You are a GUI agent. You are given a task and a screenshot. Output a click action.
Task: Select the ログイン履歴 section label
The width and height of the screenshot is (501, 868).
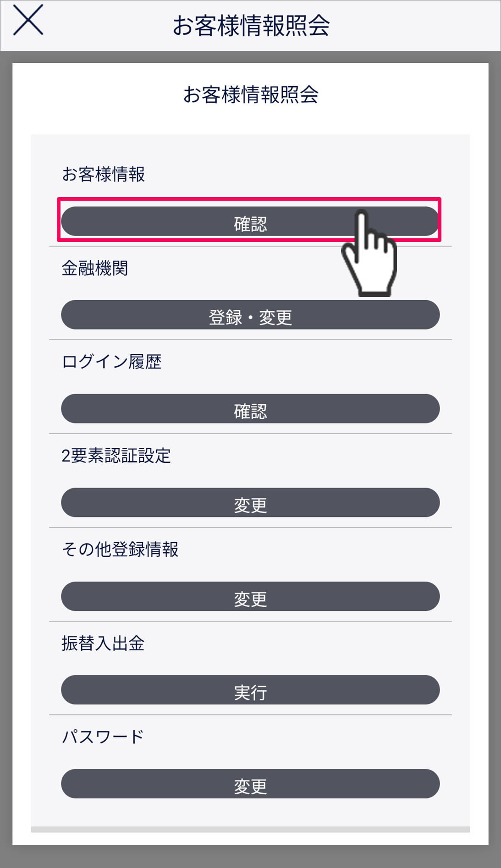pyautogui.click(x=111, y=362)
